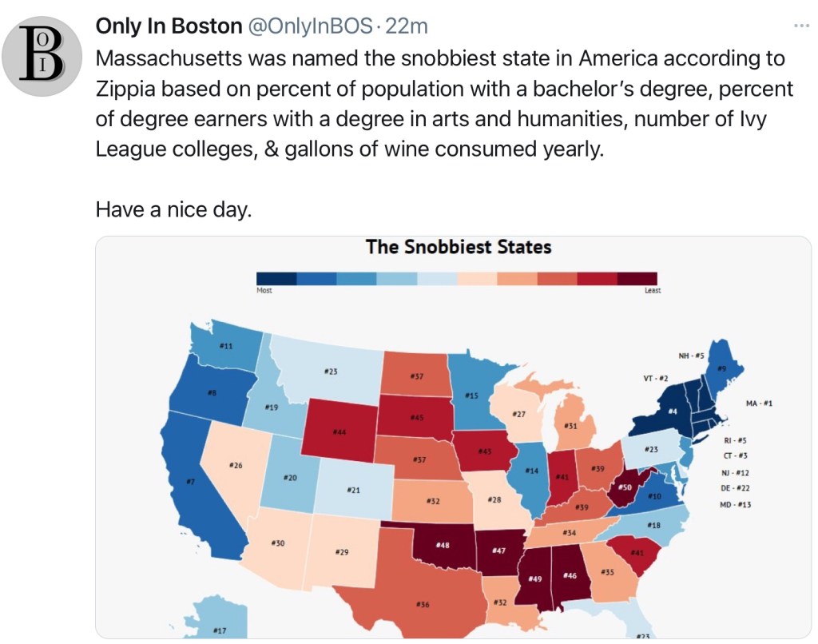Viewport: 818px width, 644px height.
Task: Select Maine labeled #9
Action: [721, 368]
